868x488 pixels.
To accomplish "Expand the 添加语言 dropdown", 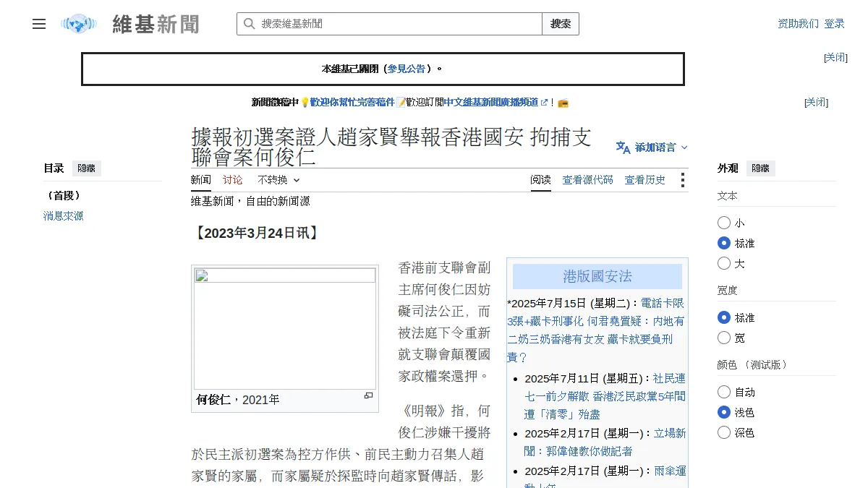I will click(652, 147).
